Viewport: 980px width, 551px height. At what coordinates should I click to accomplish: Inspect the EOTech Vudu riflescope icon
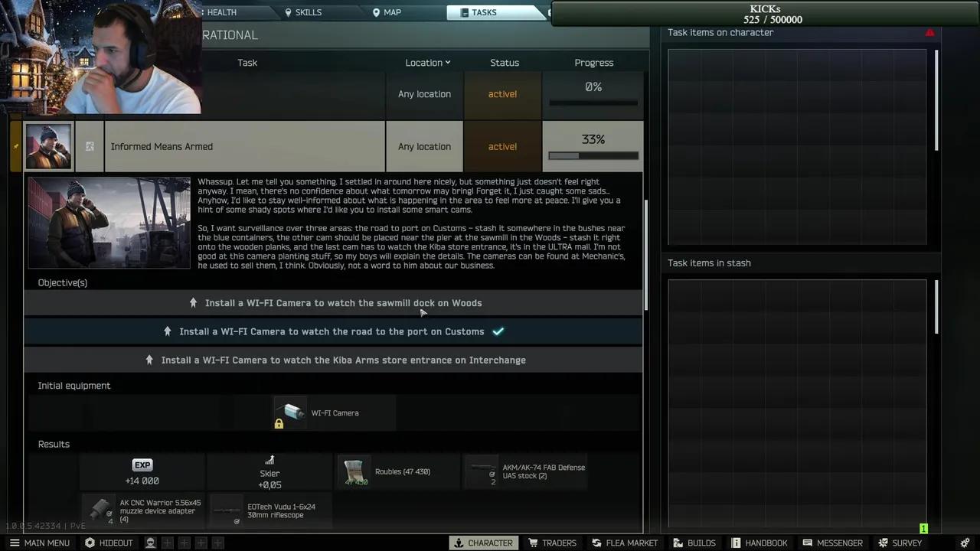click(227, 510)
